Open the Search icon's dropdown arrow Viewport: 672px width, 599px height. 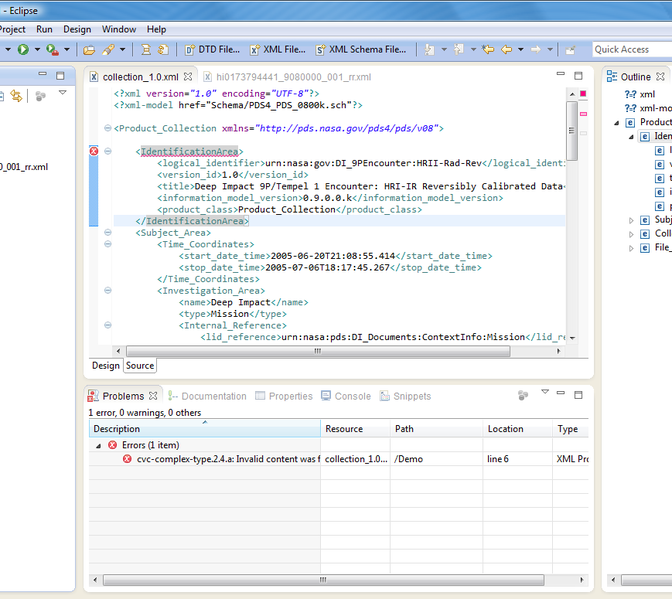click(x=123, y=50)
